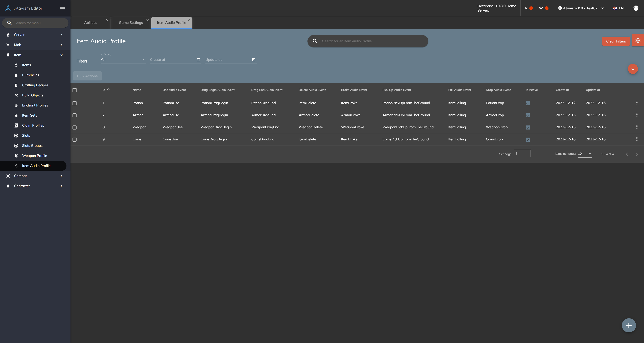Toggle select-all checkbox in table header
This screenshot has width=644, height=343.
coord(75,90)
